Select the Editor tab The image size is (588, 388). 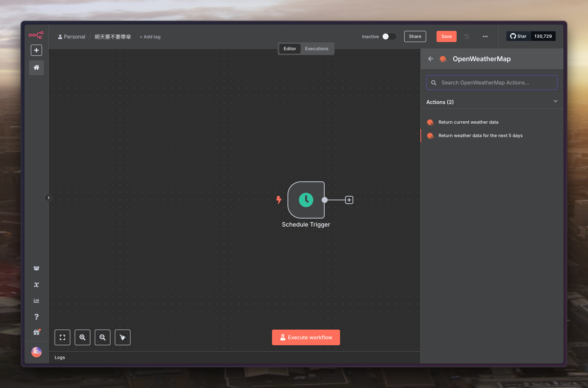pos(289,49)
